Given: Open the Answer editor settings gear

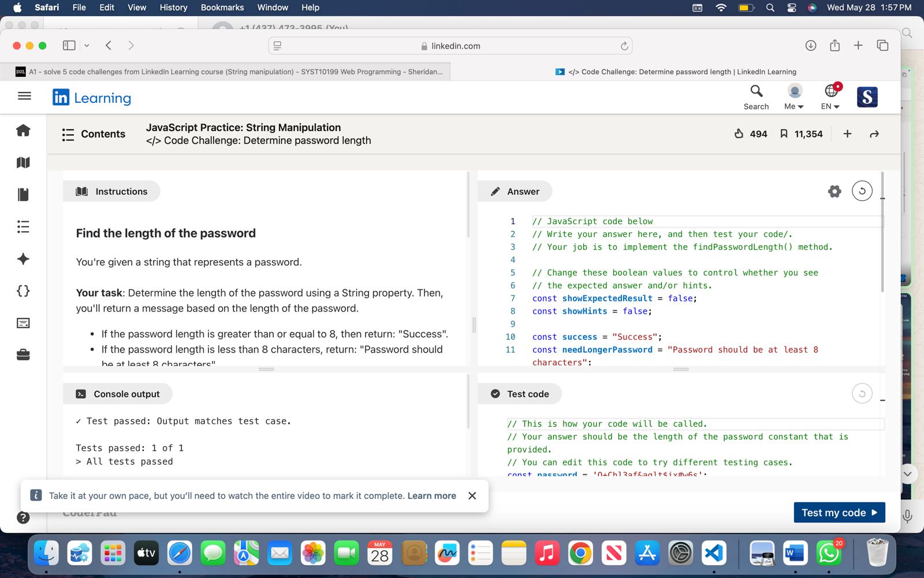Looking at the screenshot, I should point(834,191).
